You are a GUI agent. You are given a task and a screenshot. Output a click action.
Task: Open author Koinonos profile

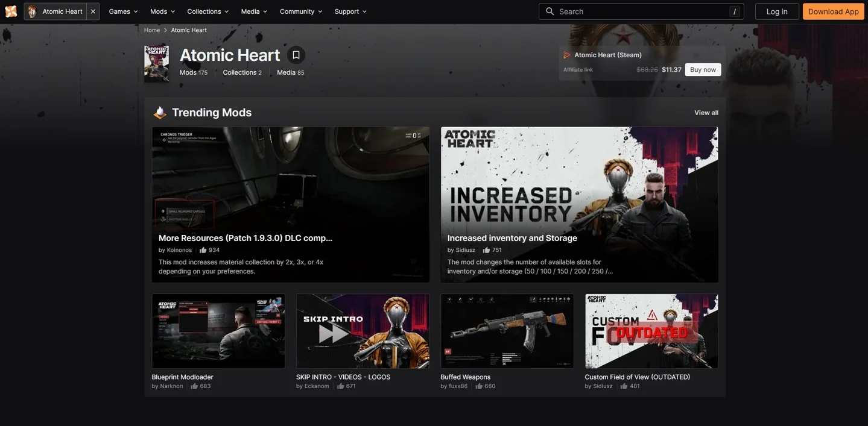pos(179,250)
